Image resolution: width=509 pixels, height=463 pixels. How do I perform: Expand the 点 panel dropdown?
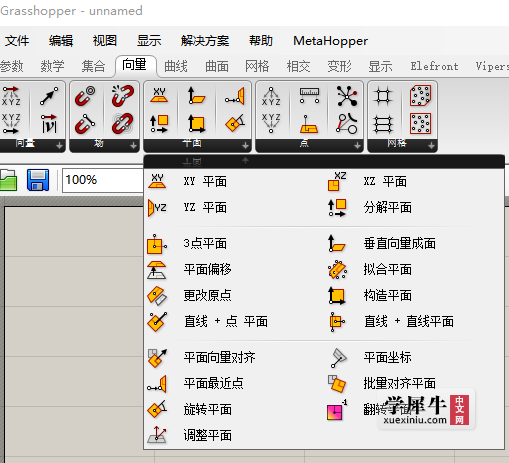(357, 146)
